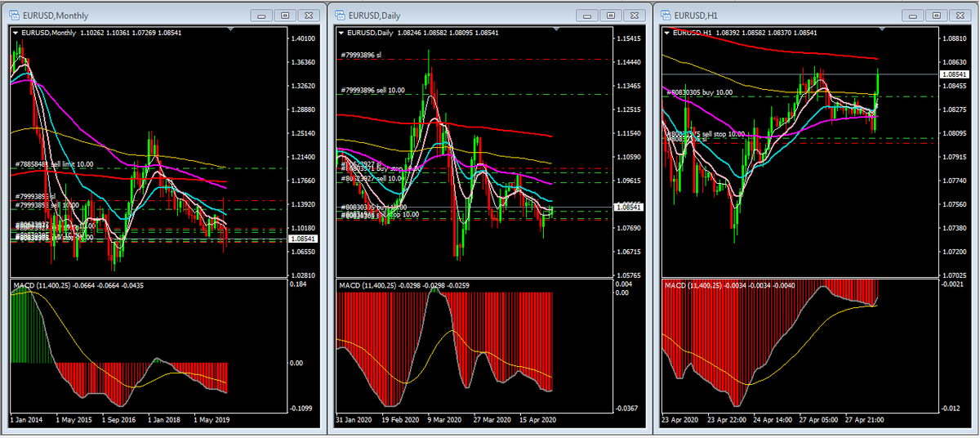Click current price tag 1.08541 on H1 chart
The image size is (980, 438).
pos(955,74)
